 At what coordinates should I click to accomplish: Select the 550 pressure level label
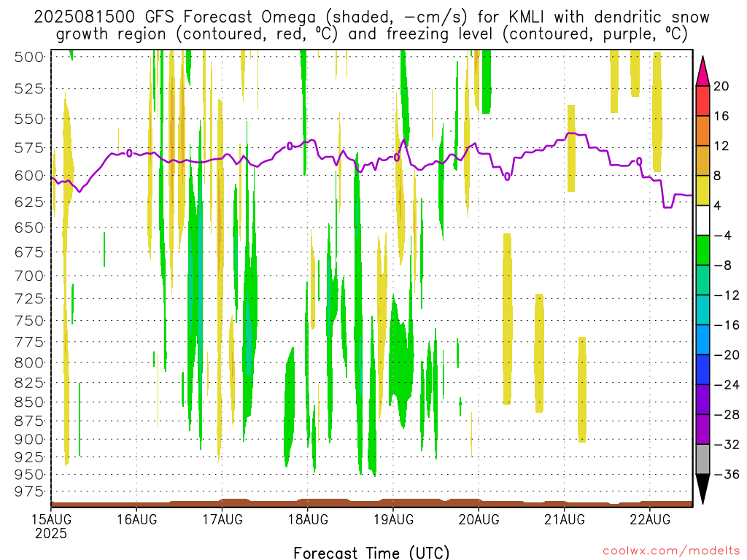(29, 119)
